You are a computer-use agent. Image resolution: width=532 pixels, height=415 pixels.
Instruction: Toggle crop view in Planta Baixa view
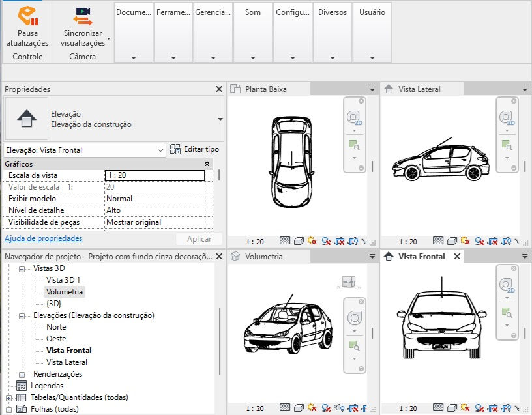[x=339, y=241]
